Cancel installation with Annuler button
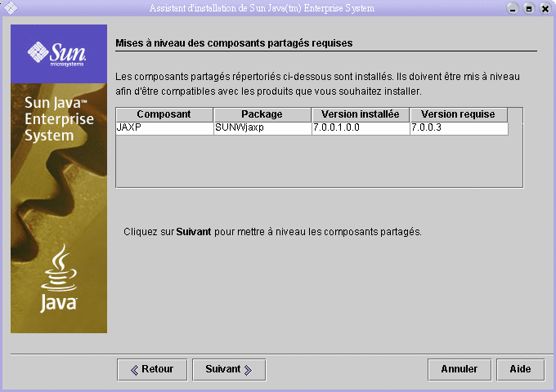556x392 pixels. point(460,370)
